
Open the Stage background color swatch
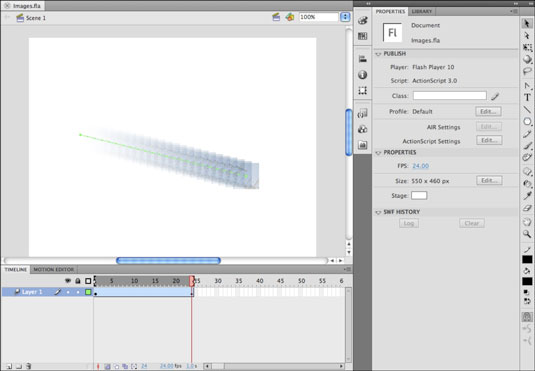tap(419, 196)
